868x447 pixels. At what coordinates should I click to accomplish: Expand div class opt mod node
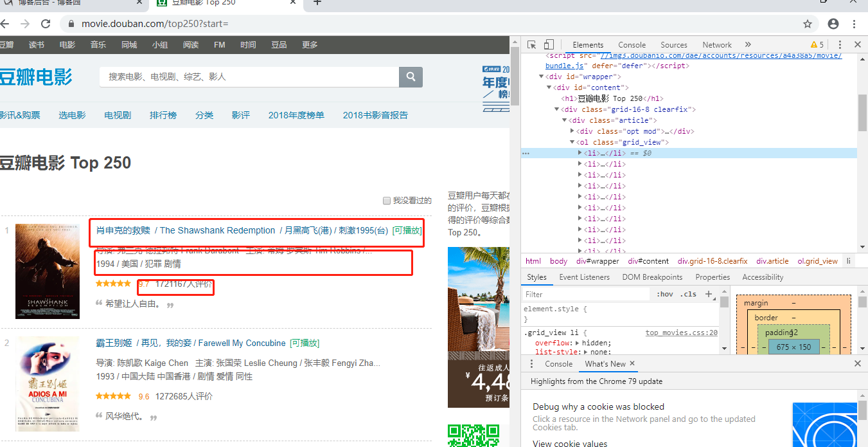point(572,131)
